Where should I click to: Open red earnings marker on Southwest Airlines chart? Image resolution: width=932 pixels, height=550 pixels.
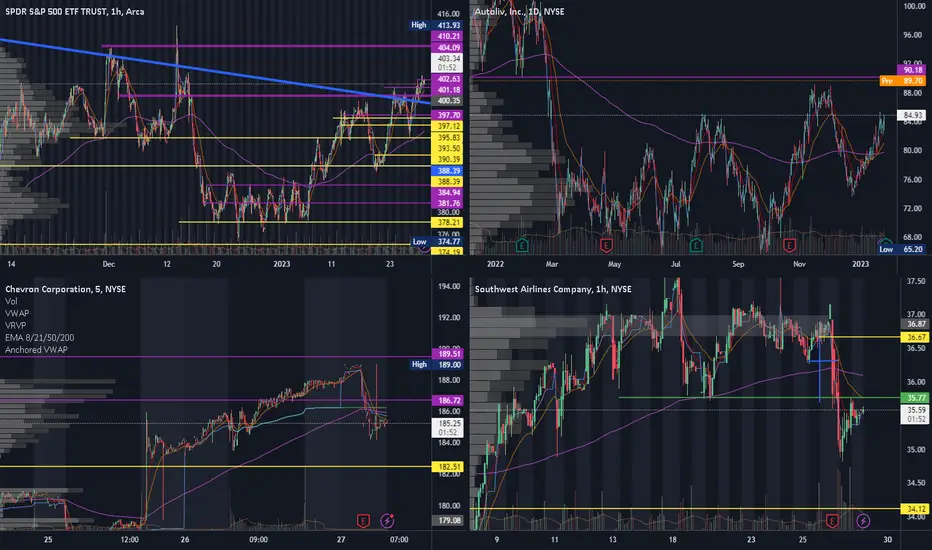tap(832, 521)
